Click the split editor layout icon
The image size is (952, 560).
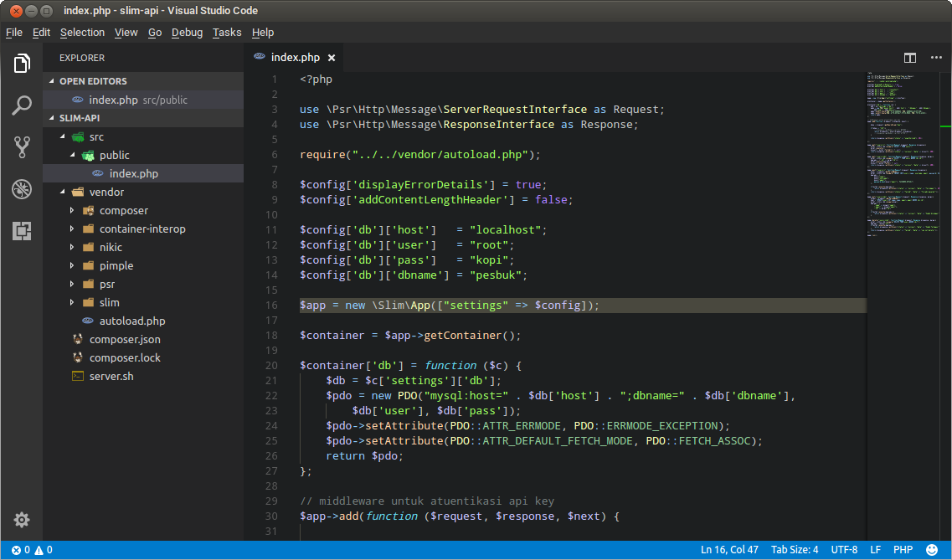[910, 58]
